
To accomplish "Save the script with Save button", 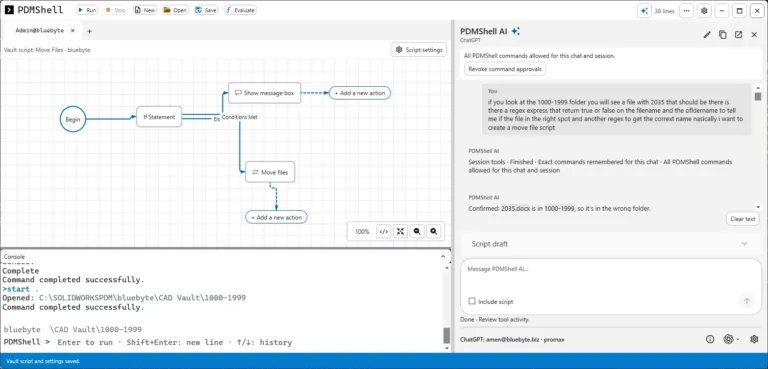I will tap(206, 10).
